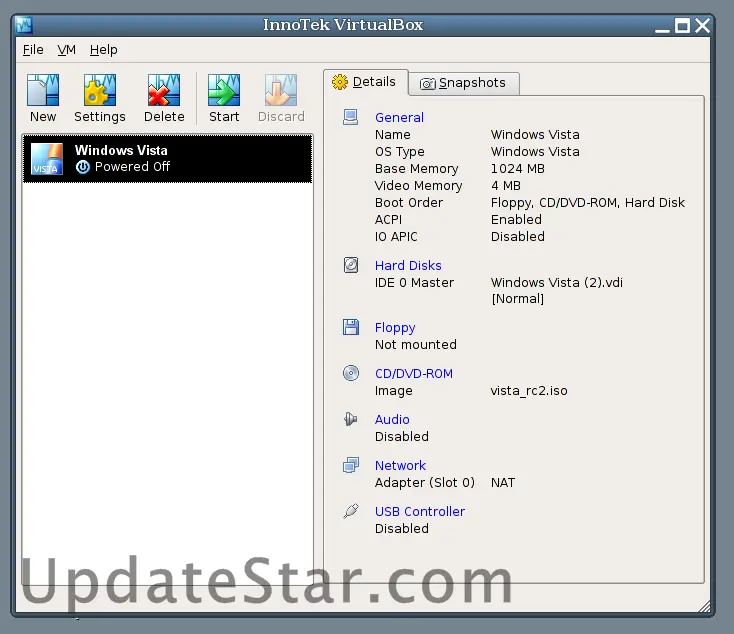Open the General settings link
The image size is (734, 634).
click(x=399, y=117)
